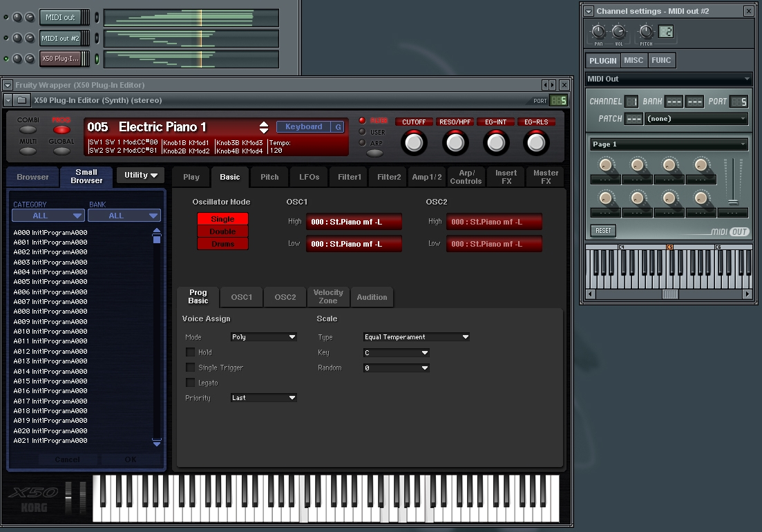Click the CUTOFF knob

coord(414,143)
